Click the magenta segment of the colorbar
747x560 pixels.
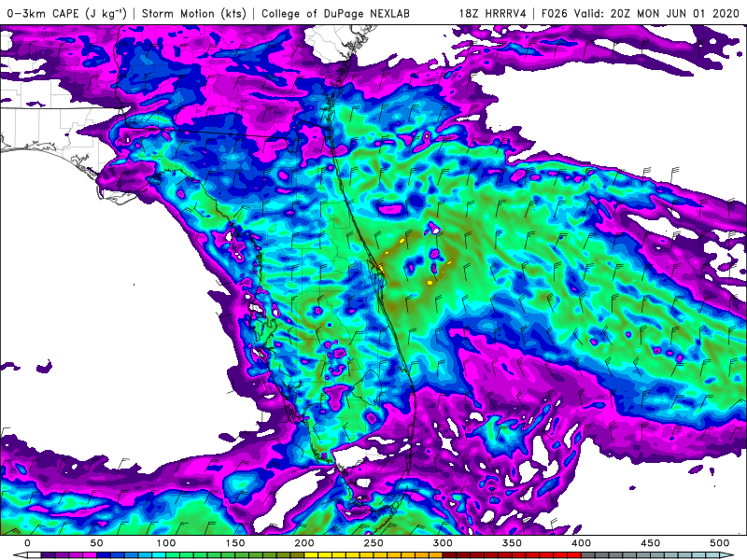point(90,555)
